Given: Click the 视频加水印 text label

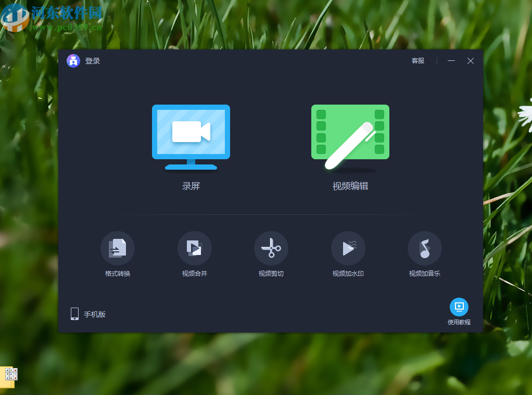Looking at the screenshot, I should [x=348, y=274].
